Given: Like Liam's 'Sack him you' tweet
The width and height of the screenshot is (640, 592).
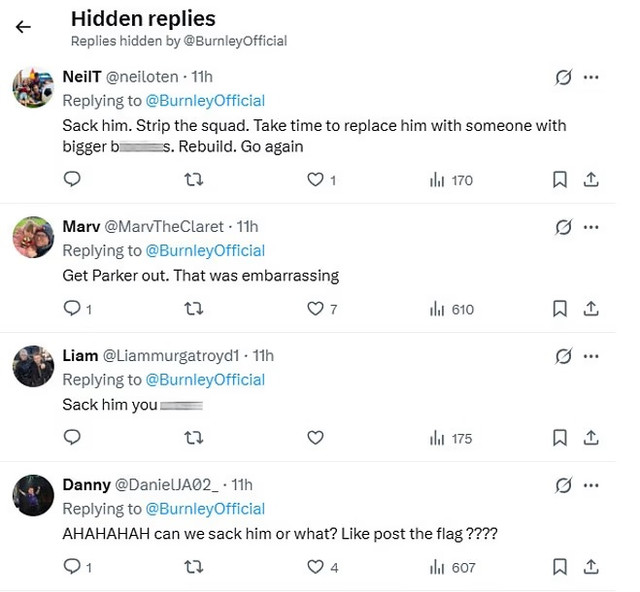Looking at the screenshot, I should click(x=316, y=438).
